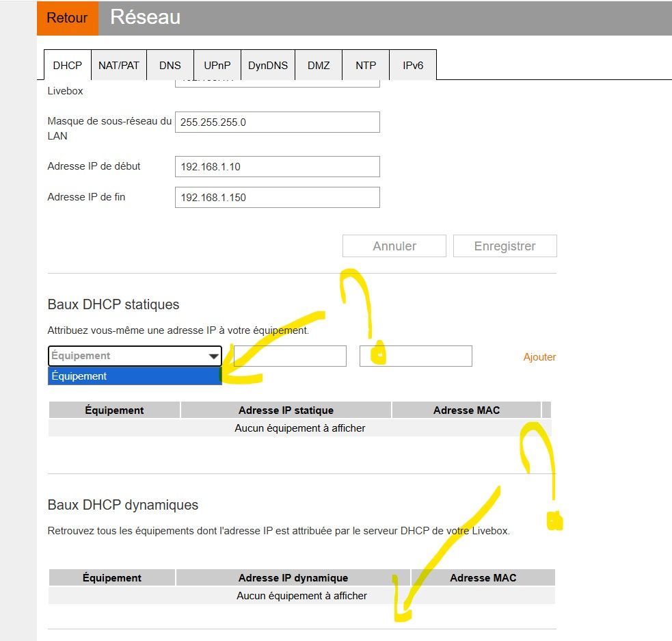
Task: Edit the start IP address 192.168.1.10
Action: pos(278,166)
